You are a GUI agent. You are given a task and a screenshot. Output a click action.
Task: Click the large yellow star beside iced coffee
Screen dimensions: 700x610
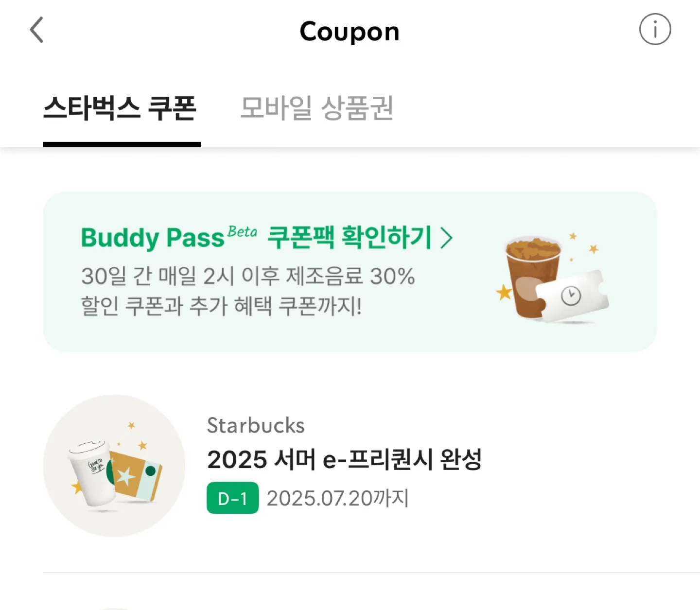504,292
